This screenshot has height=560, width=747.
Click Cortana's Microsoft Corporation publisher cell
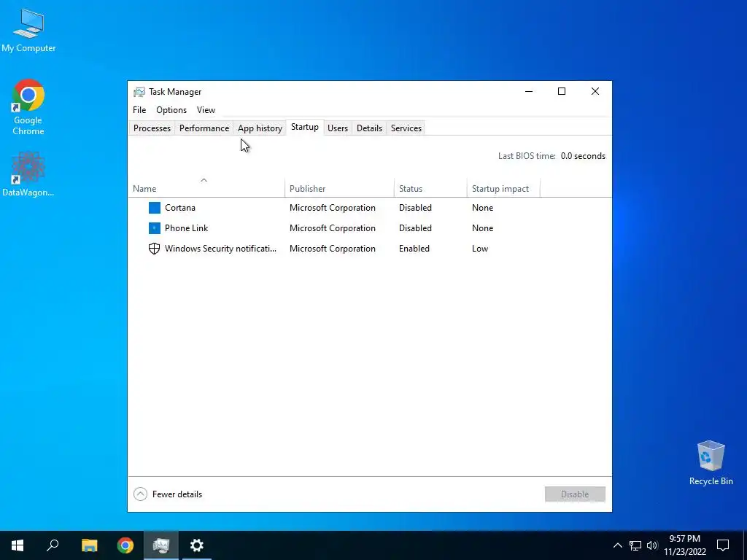(332, 208)
